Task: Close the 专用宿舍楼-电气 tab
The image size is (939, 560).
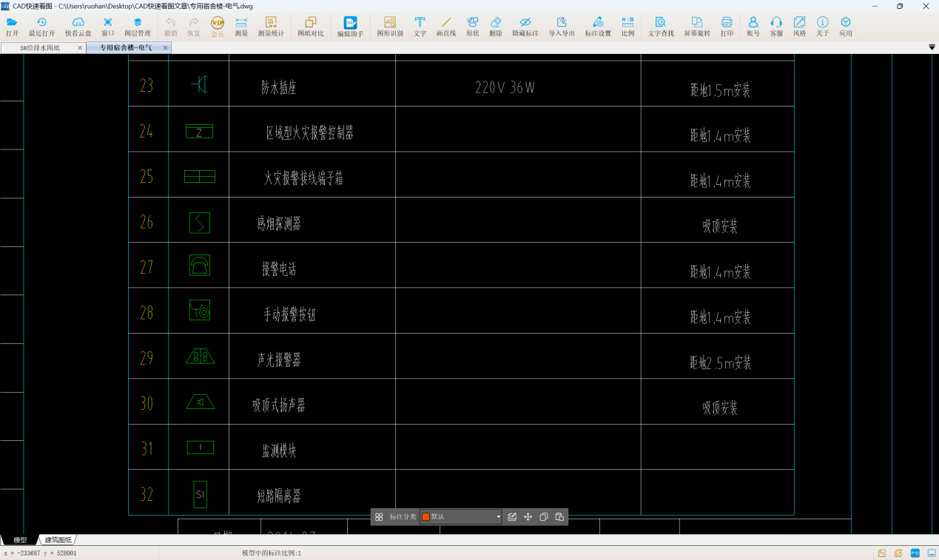Action: pyautogui.click(x=166, y=48)
